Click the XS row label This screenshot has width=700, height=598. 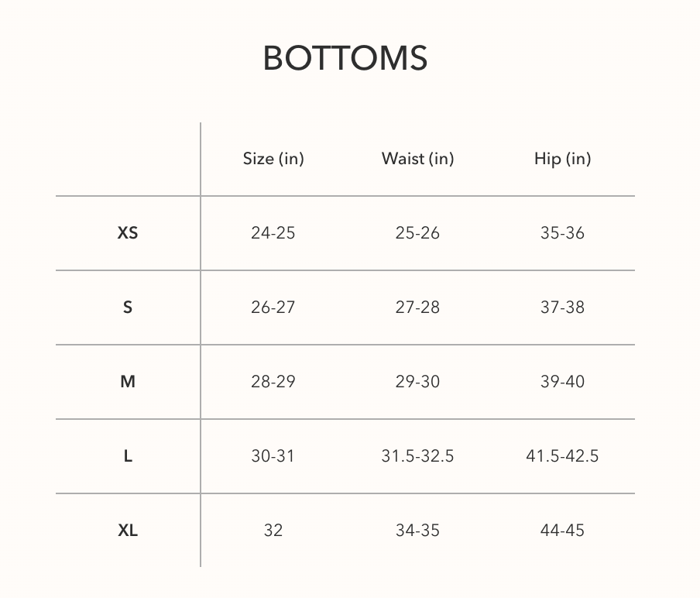point(128,232)
